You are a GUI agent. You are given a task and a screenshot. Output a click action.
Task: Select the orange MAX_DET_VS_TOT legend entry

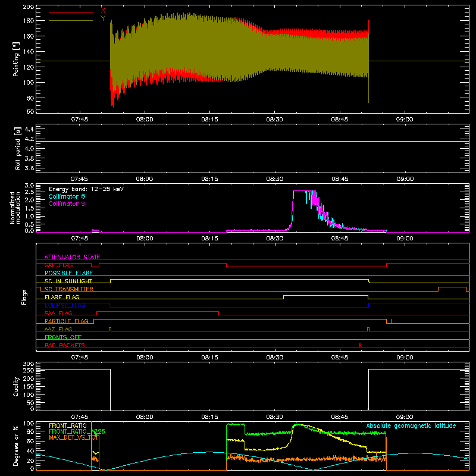[x=73, y=437]
